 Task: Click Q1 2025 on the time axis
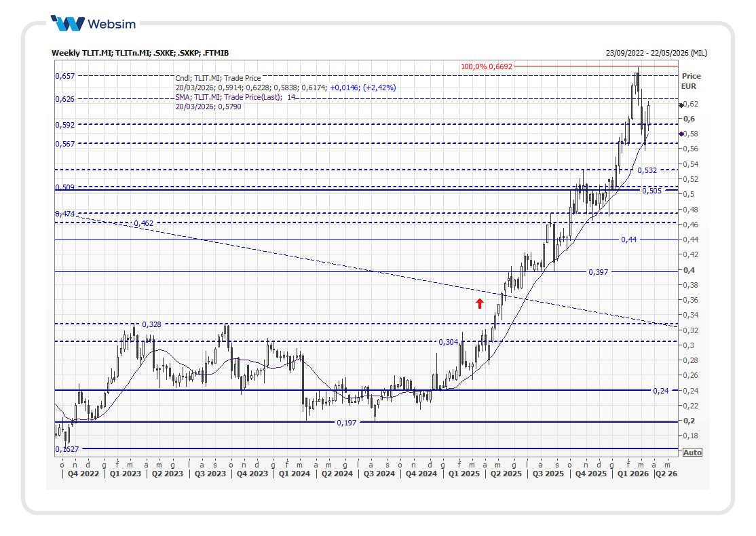coord(463,474)
